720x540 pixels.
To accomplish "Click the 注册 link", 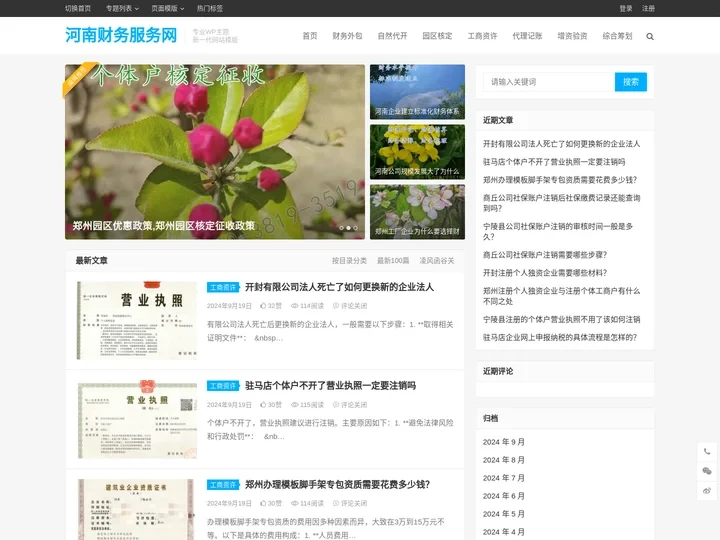I will (x=648, y=8).
